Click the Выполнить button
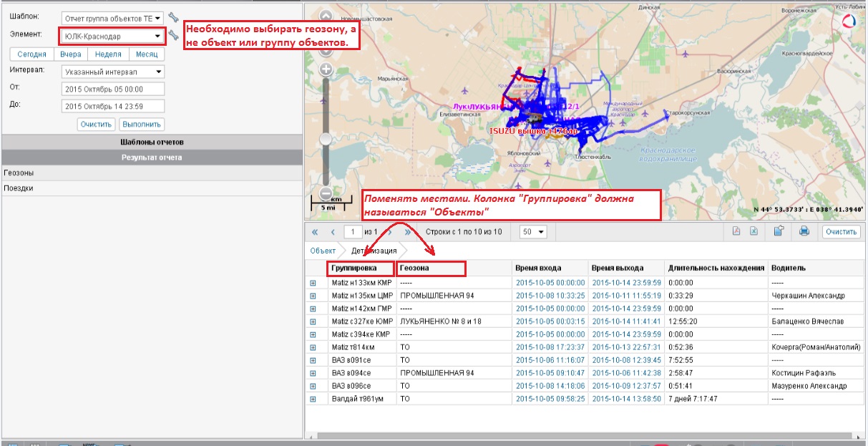Screen dimensions: 868x446 coord(142,125)
